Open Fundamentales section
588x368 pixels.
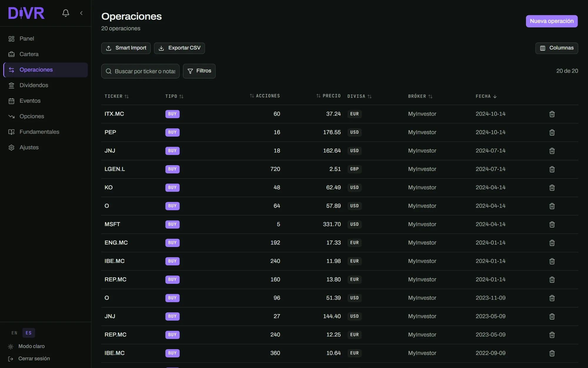pos(46,132)
